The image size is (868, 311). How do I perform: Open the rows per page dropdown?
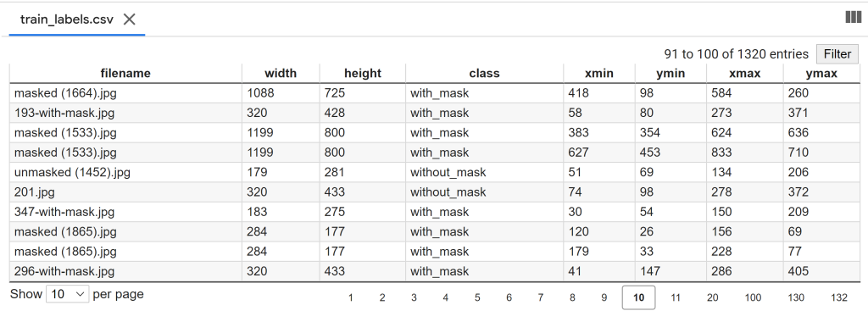tap(68, 294)
